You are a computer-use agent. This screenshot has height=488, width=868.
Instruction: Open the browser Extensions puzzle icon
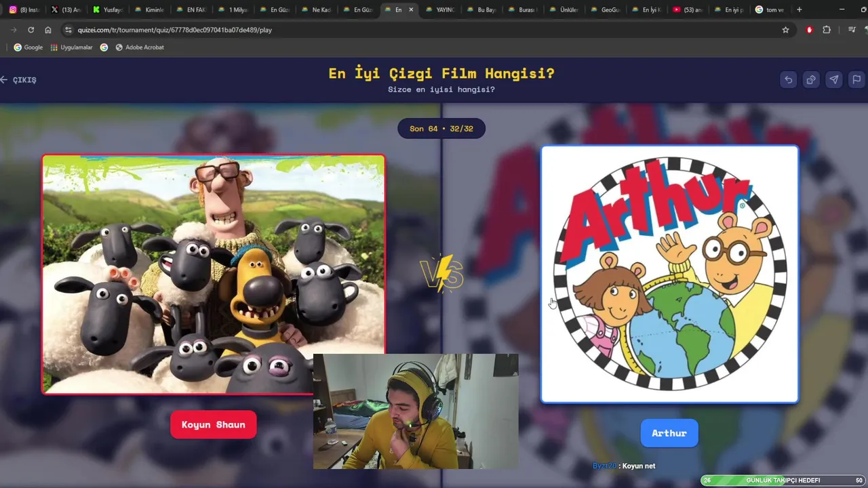pos(827,30)
